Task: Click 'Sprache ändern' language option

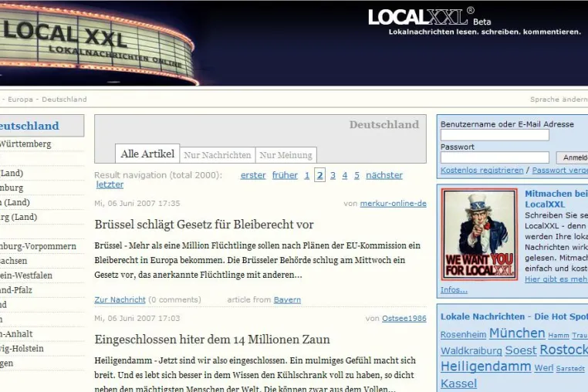Action: tap(559, 100)
